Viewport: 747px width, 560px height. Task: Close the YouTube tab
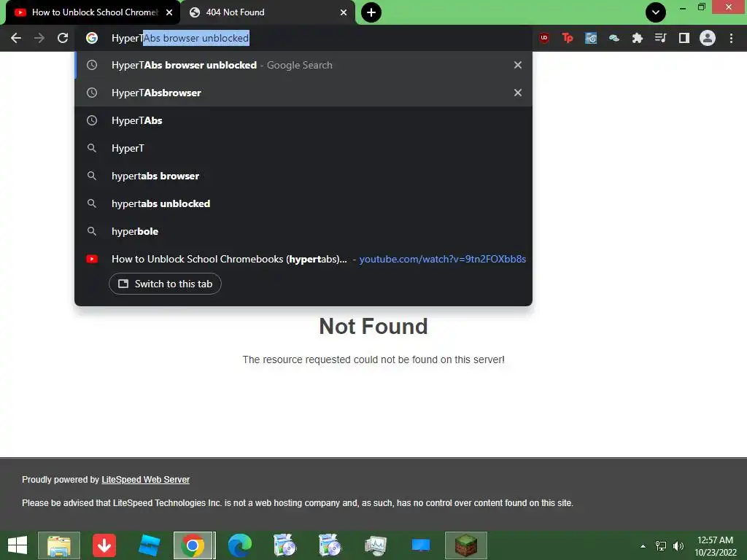pos(169,12)
